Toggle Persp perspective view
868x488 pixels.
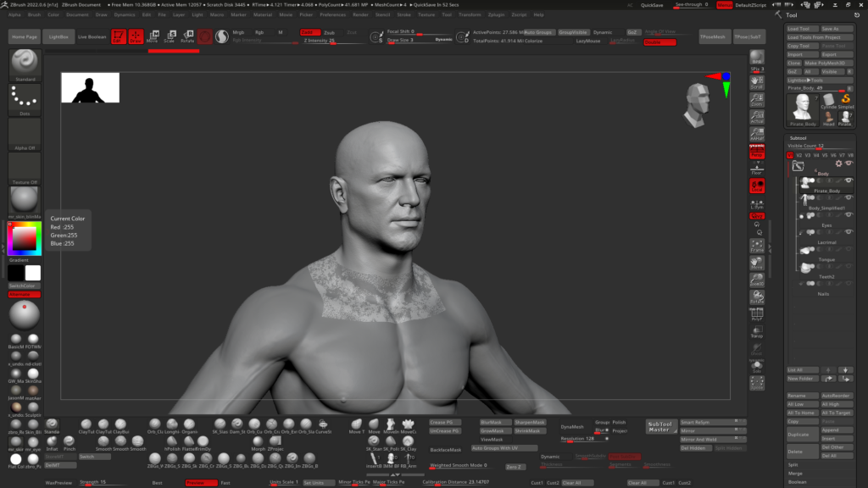click(x=757, y=151)
